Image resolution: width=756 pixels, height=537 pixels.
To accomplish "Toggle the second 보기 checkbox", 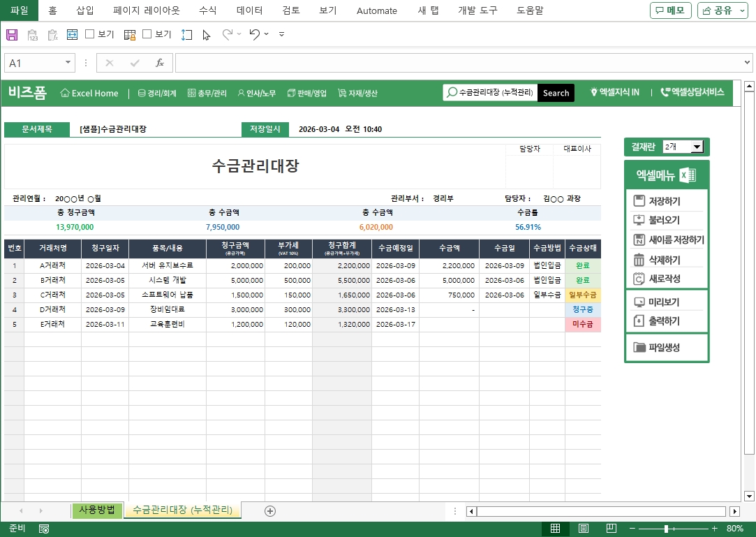I will pos(147,34).
